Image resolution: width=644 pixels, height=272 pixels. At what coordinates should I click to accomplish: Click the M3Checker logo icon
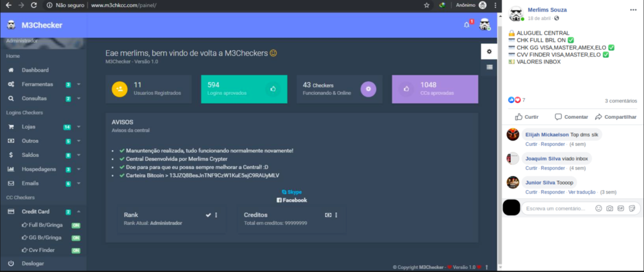pos(11,25)
